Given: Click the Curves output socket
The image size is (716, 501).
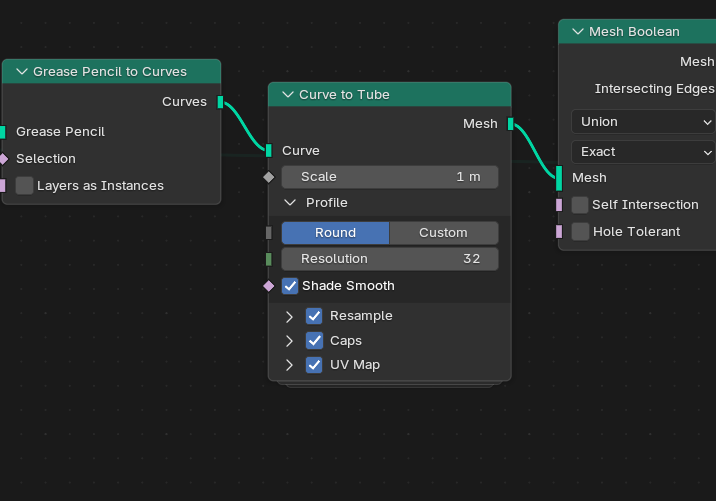Looking at the screenshot, I should coord(221,102).
